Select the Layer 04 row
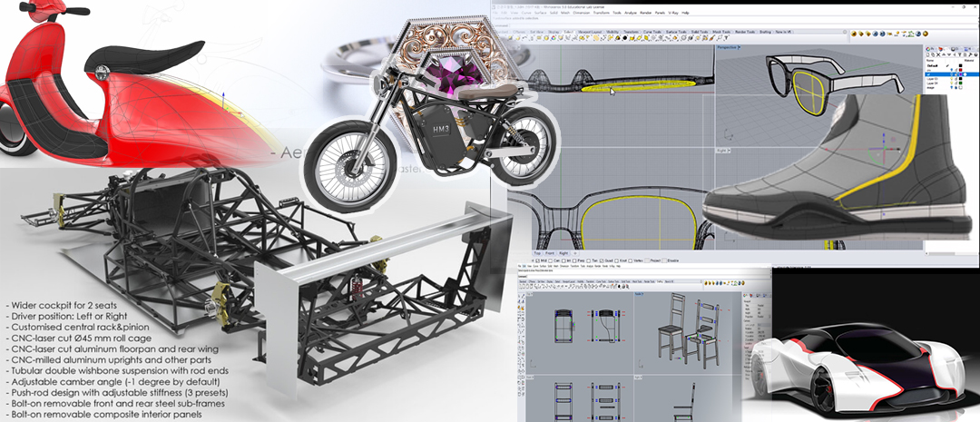This screenshot has height=422, width=980. tap(952, 83)
